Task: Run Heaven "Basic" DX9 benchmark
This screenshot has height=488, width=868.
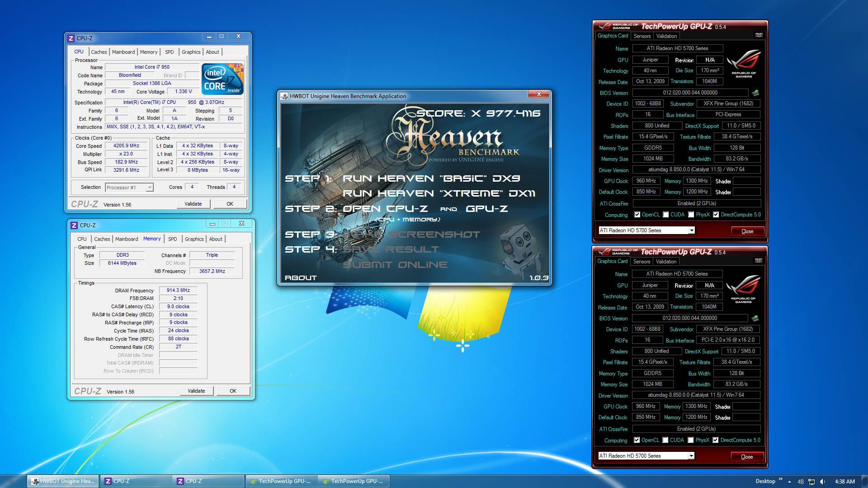Action: point(431,178)
